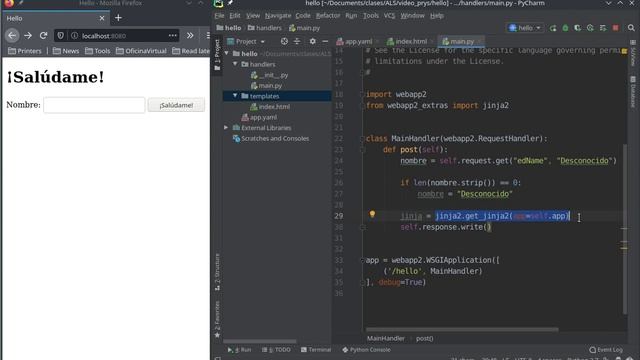Open Project panel settings gear
This screenshot has width=640, height=360.
(x=312, y=41)
